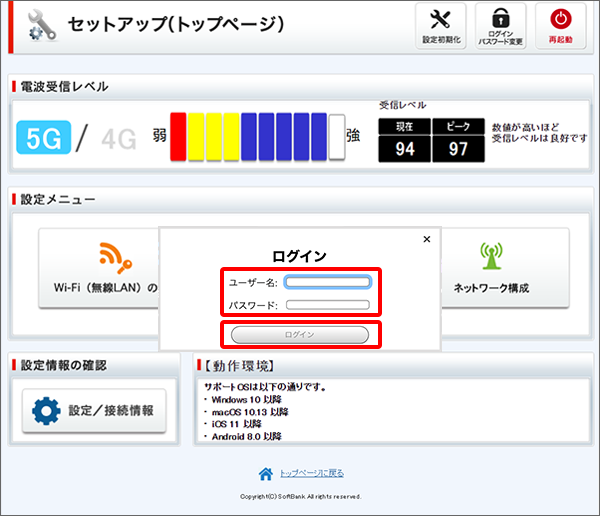Click トップページに戻る link

point(312,474)
